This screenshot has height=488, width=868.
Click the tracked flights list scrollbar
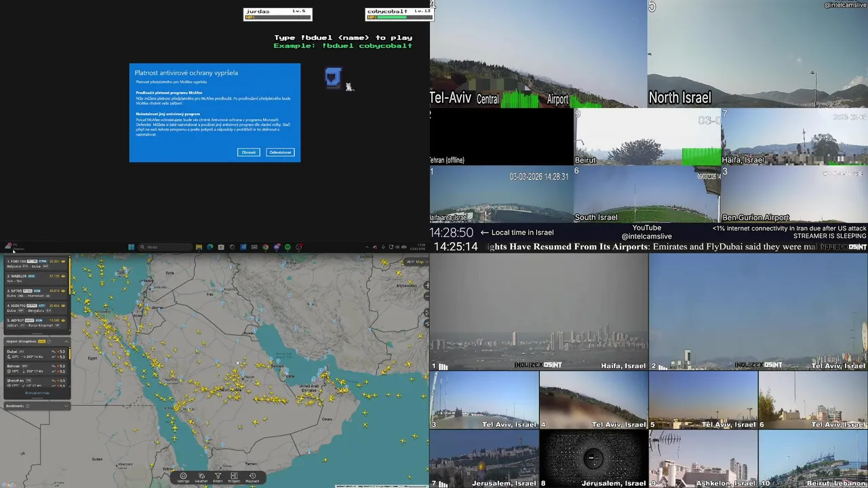tap(70, 276)
